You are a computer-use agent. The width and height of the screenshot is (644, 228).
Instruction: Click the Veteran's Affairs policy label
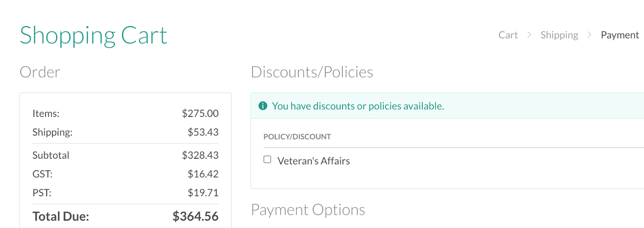click(314, 161)
